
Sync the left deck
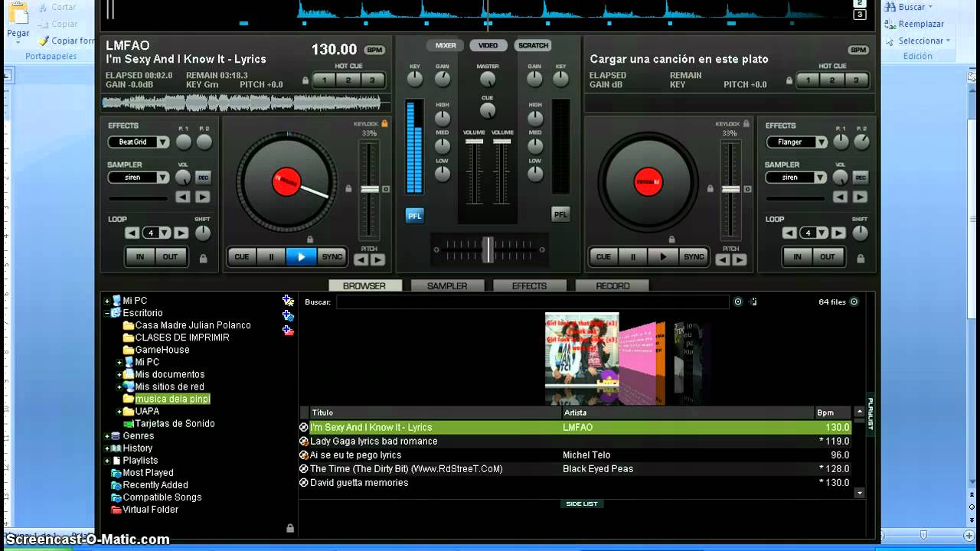(332, 257)
